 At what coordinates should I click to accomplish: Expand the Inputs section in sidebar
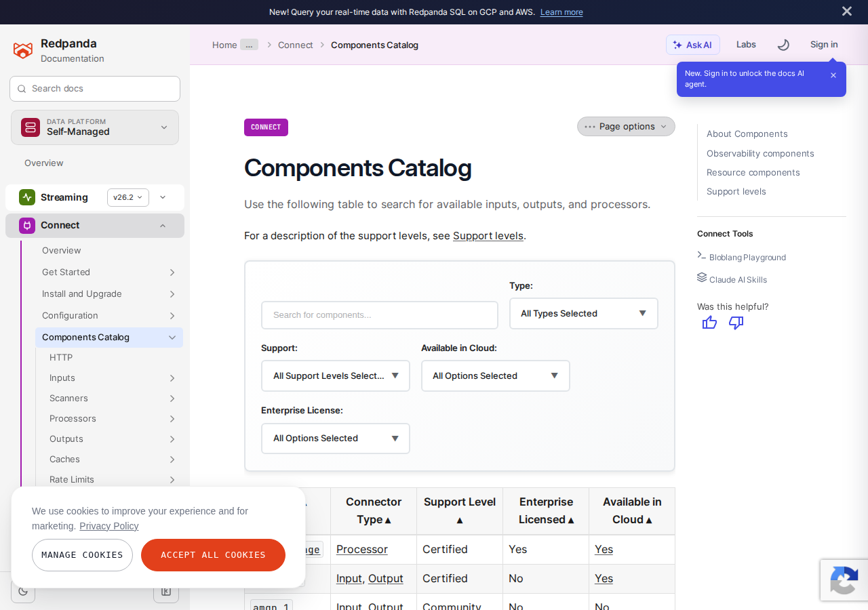point(172,378)
